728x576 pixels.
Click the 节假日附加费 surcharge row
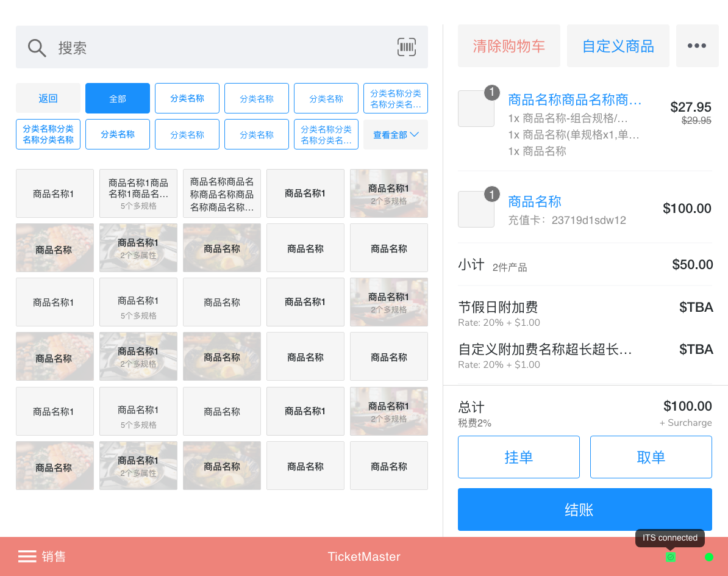[585, 314]
